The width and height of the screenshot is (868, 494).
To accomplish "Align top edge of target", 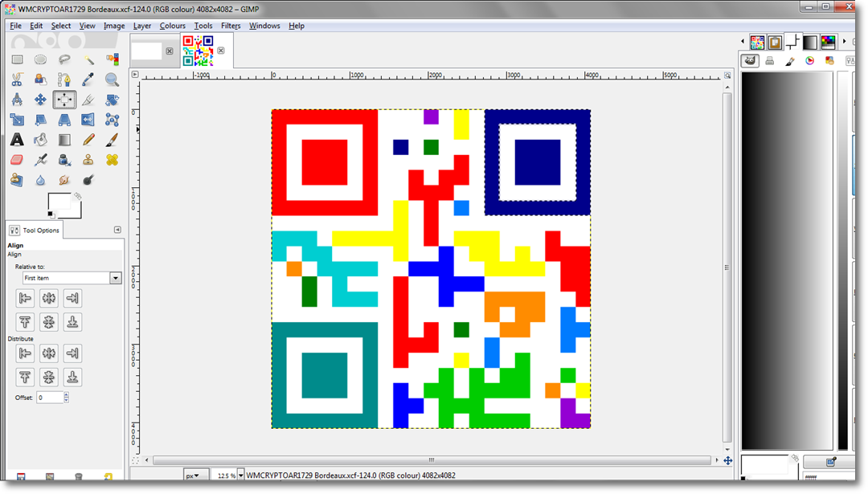I will tap(25, 322).
